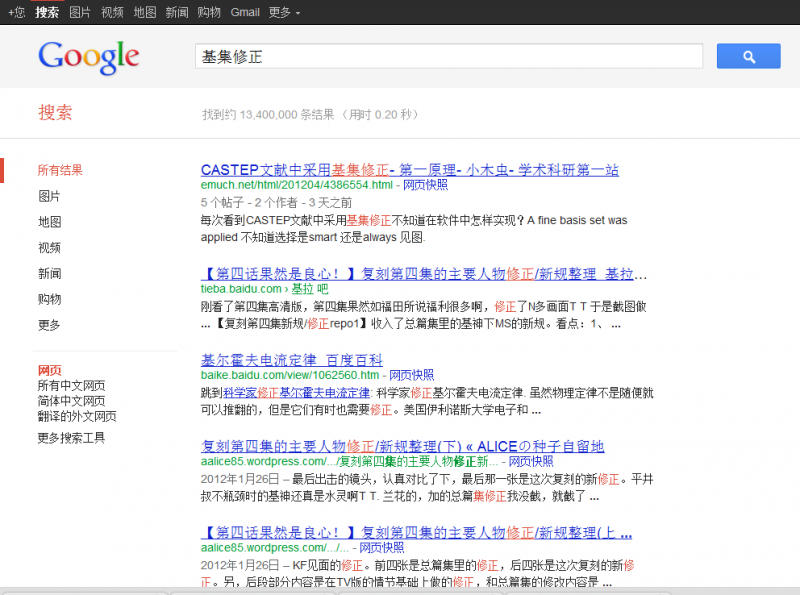Image resolution: width=800 pixels, height=595 pixels.
Task: Open 复刻第四集的主要人物修正/新规整理(下) ALICE result
Action: (403, 447)
